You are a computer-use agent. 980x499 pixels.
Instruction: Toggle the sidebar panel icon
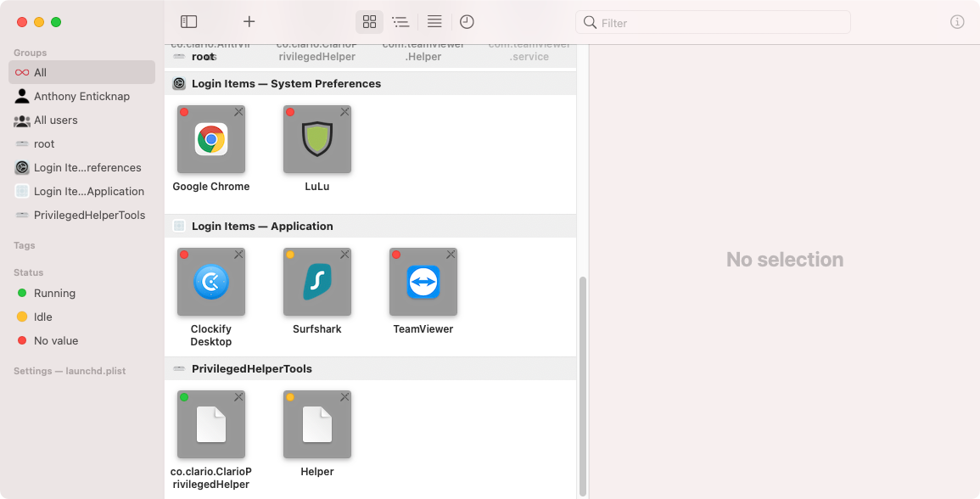click(x=188, y=22)
